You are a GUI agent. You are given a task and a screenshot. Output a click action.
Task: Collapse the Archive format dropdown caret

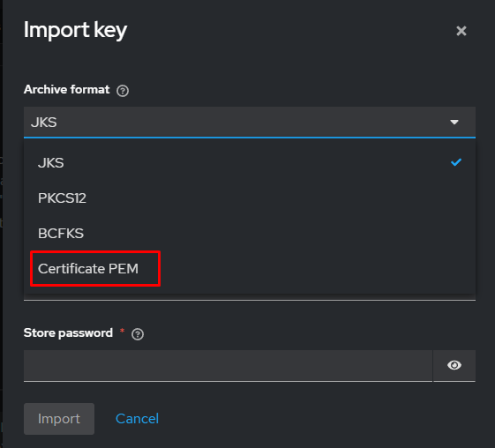(x=454, y=122)
